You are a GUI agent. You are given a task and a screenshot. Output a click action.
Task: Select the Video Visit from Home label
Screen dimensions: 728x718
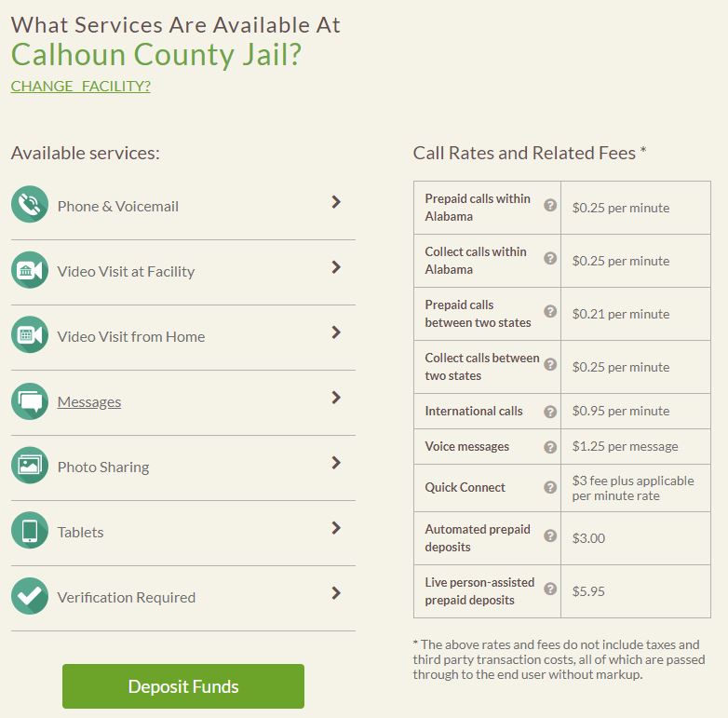(131, 337)
